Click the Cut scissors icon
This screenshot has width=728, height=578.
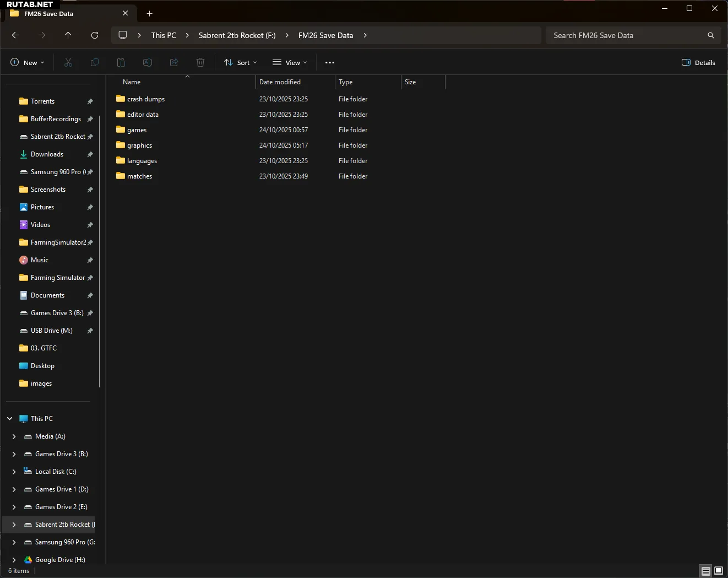pyautogui.click(x=68, y=63)
